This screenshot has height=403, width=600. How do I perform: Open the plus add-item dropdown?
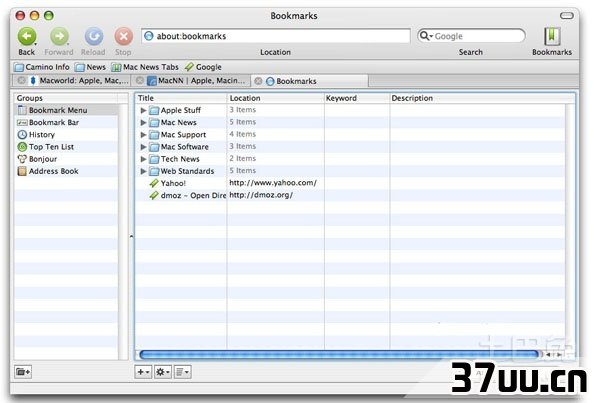click(143, 372)
